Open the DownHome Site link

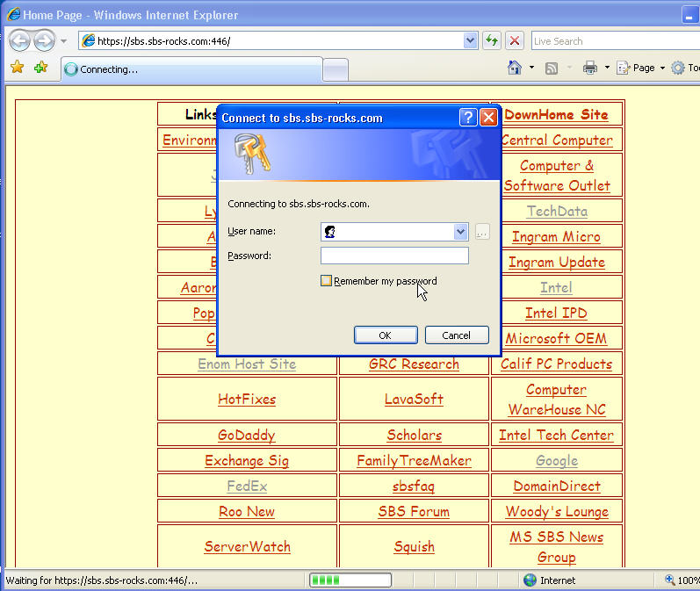tap(556, 115)
